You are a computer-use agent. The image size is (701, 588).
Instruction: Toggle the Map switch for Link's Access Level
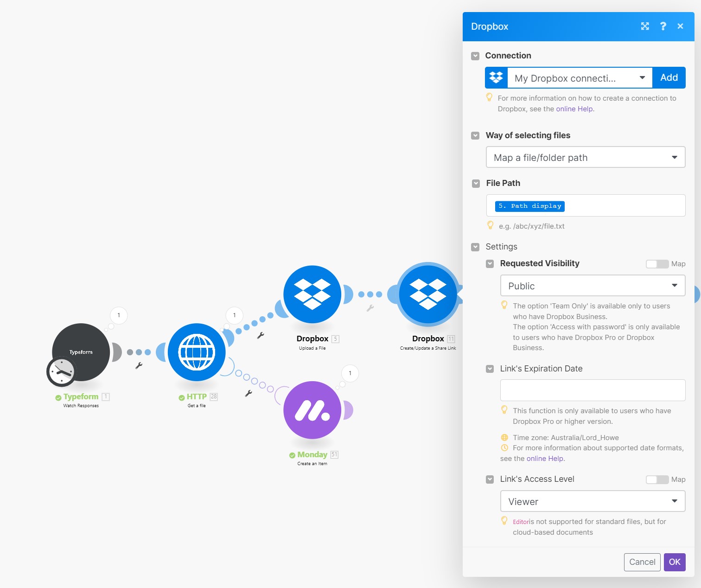pos(657,479)
